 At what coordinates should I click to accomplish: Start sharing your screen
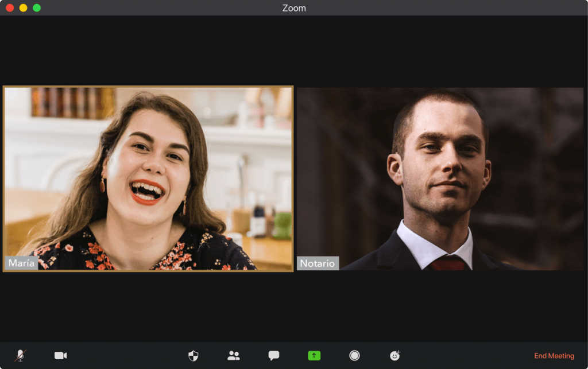pos(314,355)
